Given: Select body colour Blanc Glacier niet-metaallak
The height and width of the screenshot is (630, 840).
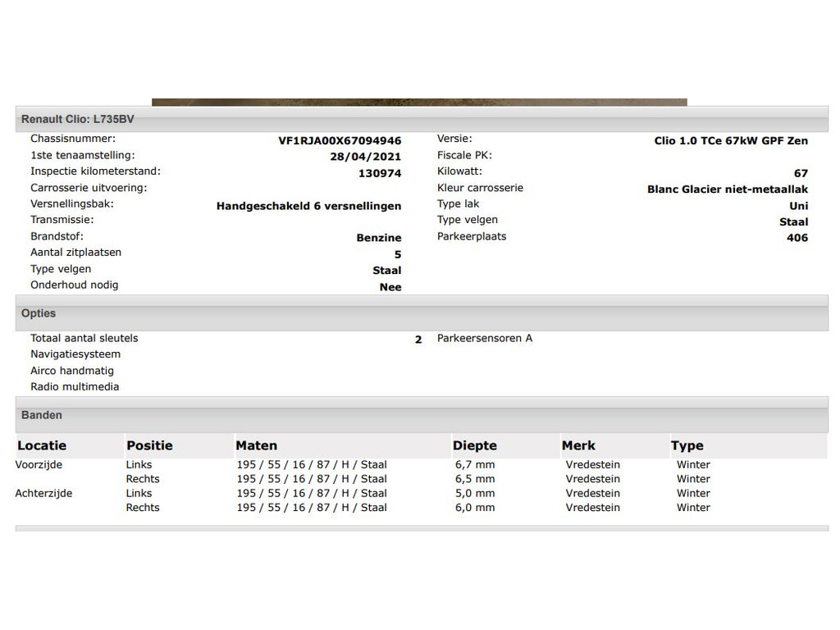Looking at the screenshot, I should pos(727,189).
